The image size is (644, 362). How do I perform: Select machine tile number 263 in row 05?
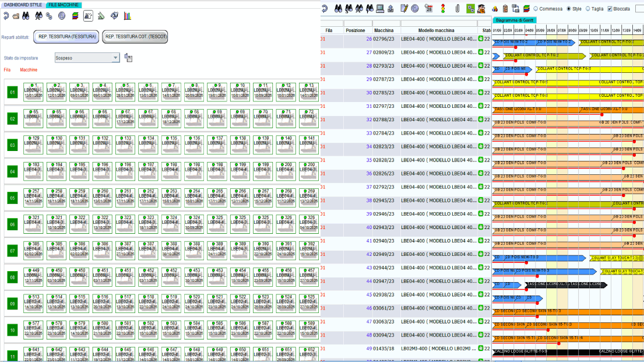tap(171, 198)
